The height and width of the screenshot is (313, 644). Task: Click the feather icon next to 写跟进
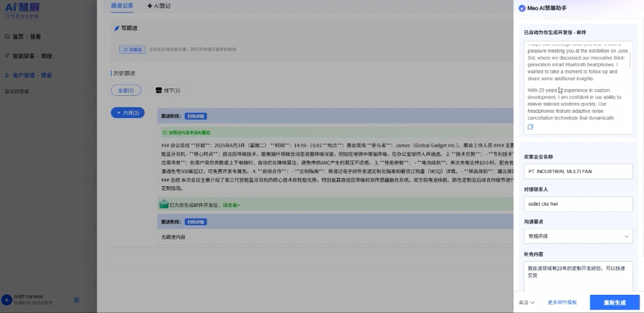(116, 28)
